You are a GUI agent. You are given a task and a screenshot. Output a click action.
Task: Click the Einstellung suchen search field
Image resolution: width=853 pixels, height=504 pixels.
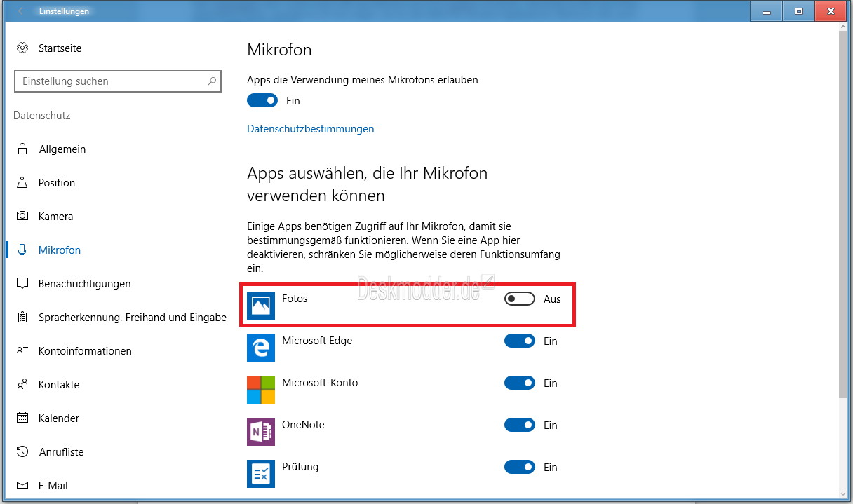tap(118, 81)
